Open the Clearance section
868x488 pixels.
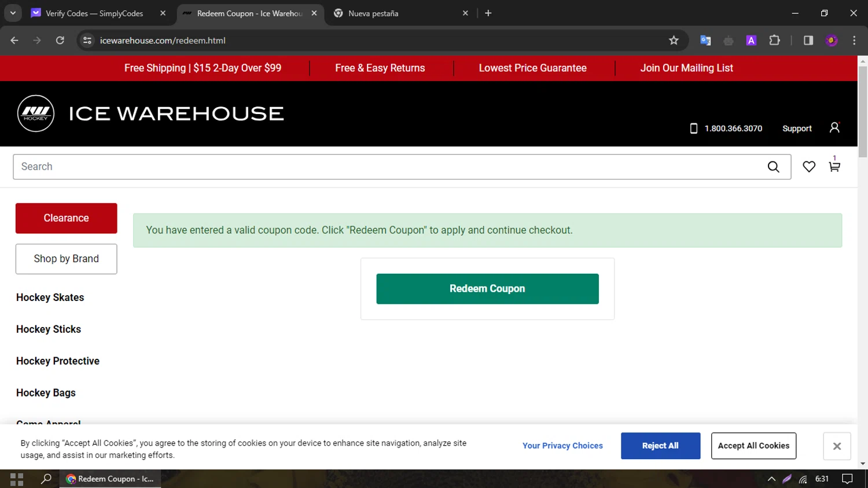tap(66, 218)
